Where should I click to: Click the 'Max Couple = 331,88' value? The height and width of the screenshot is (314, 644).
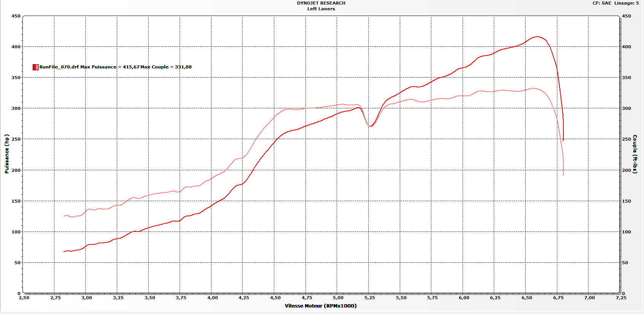coord(166,67)
